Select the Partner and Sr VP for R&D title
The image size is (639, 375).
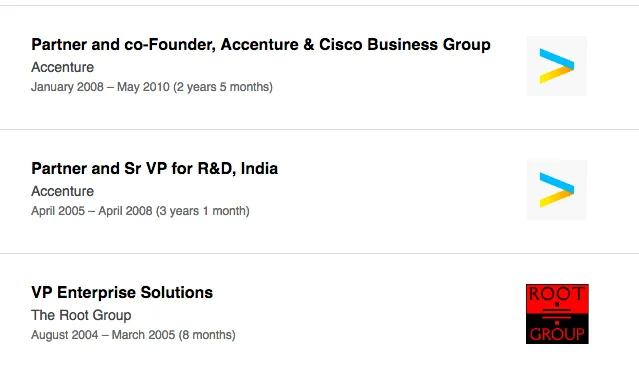(x=154, y=168)
